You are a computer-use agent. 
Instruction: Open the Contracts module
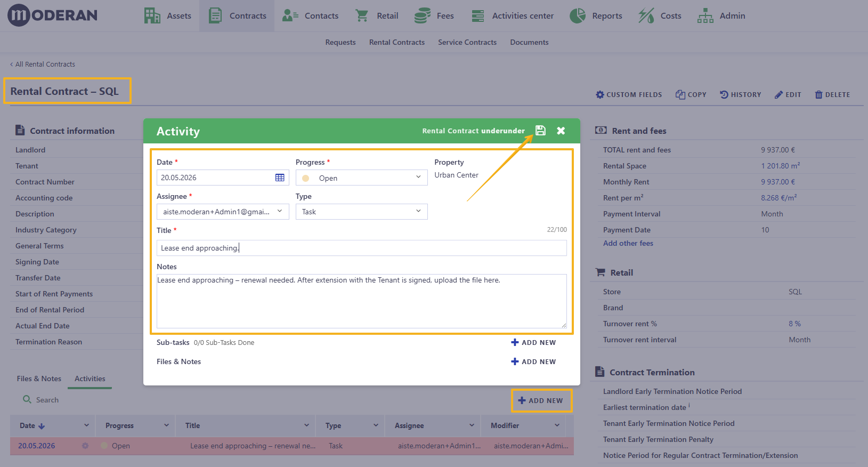[237, 16]
